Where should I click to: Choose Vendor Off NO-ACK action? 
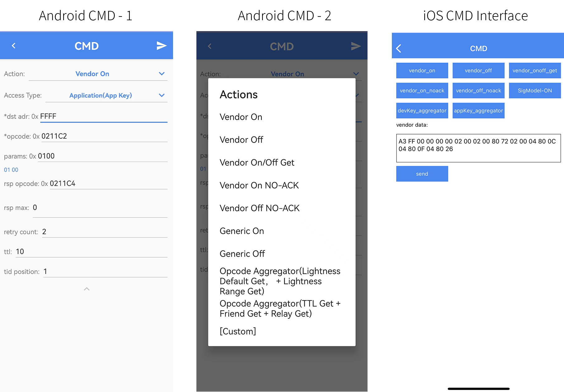coord(282,208)
